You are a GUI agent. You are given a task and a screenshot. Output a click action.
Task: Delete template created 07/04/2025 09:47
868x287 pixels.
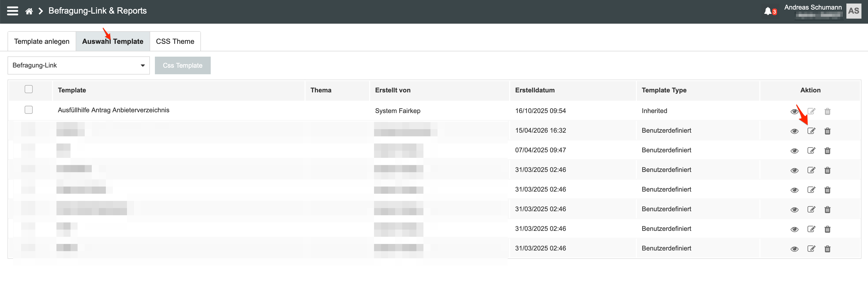click(827, 150)
